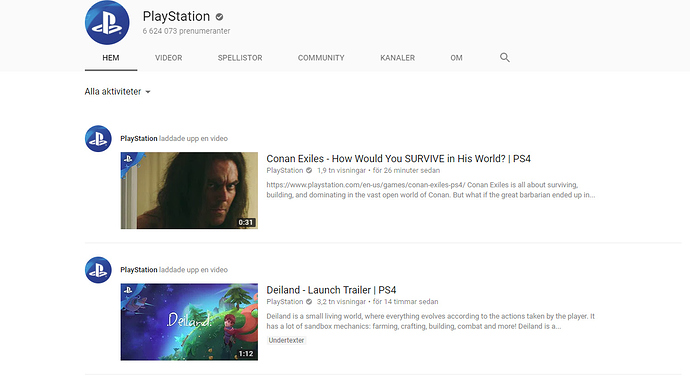Open Conan Exiles video title link
The height and width of the screenshot is (379, 690).
(x=398, y=158)
